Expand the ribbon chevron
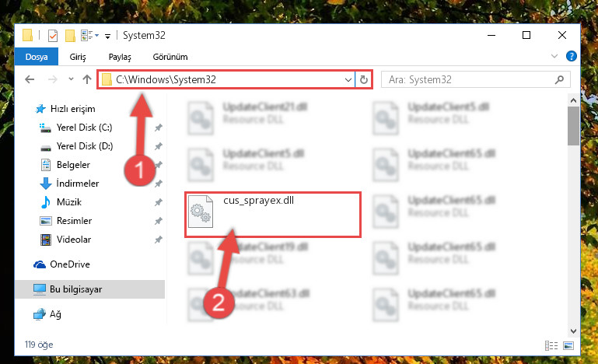 pos(554,57)
